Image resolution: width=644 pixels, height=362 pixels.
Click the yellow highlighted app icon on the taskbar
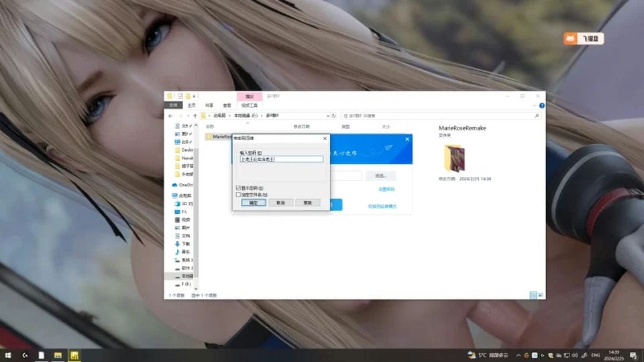tap(74, 355)
